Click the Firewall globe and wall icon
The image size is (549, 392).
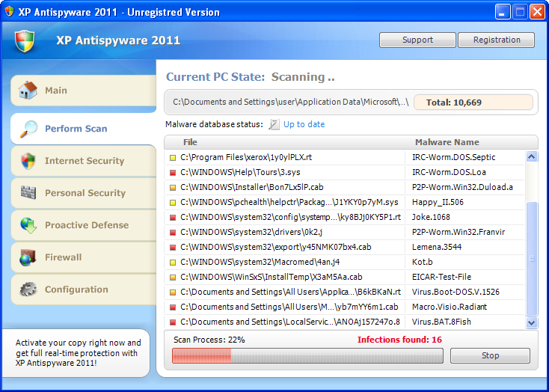pos(28,257)
